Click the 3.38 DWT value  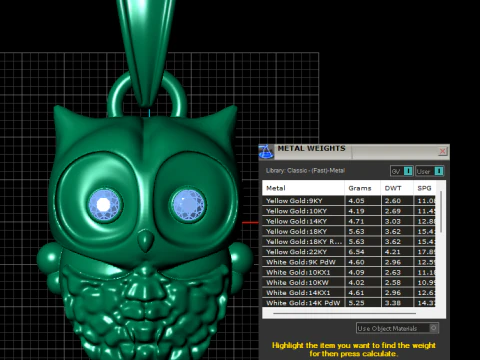[x=393, y=303]
